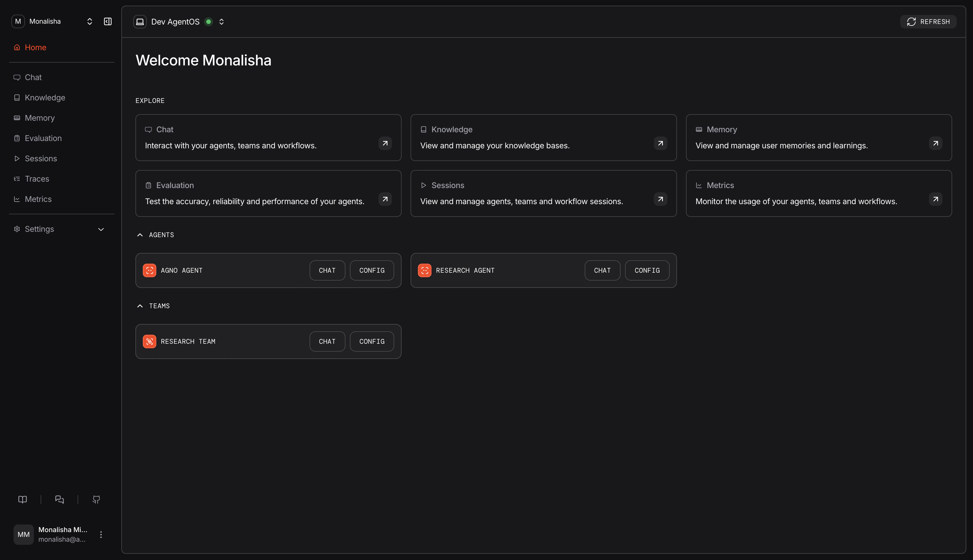This screenshot has height=560, width=973.
Task: Click Config button for Research Agent
Action: [x=647, y=270]
